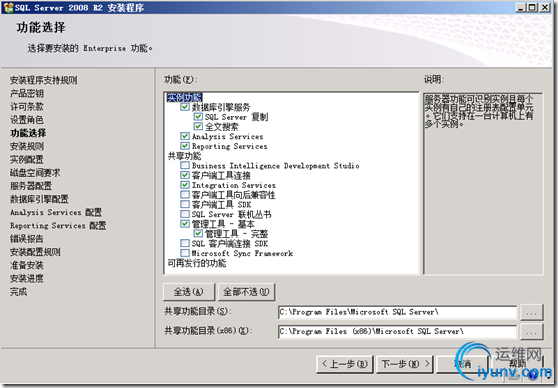
Task: Browse for 共享功能目录(S) with ... button
Action: click(531, 312)
